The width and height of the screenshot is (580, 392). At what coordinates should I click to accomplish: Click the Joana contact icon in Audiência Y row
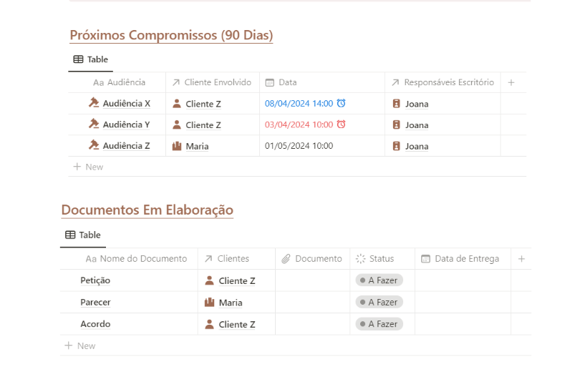click(397, 124)
